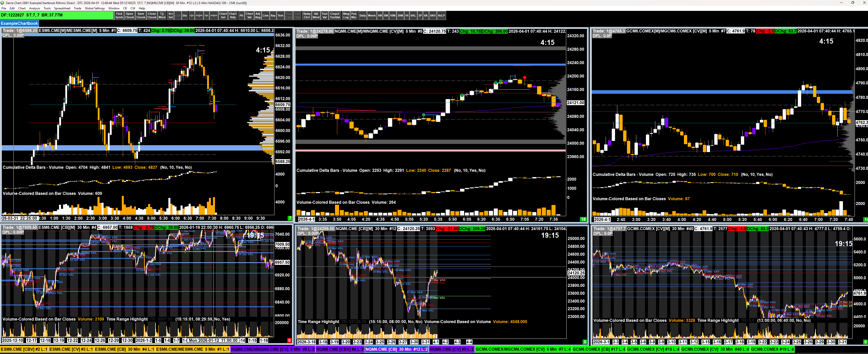Set chart period to 30M
The width and height of the screenshot is (868, 354).
tap(400, 15)
